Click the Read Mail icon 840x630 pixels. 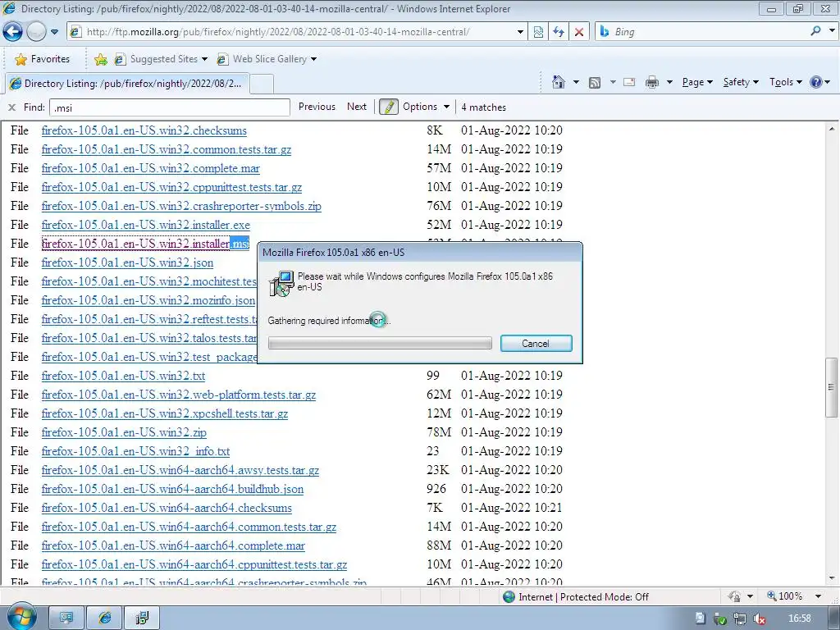pyautogui.click(x=629, y=82)
